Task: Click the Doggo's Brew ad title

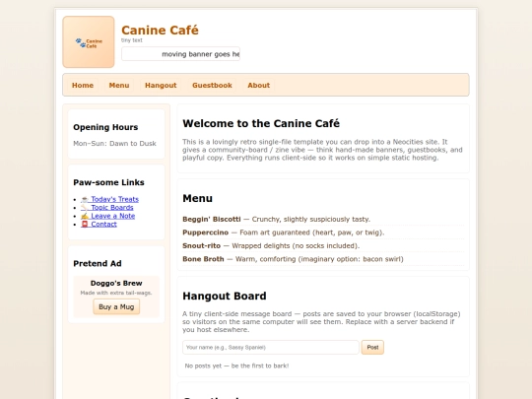Action: (x=116, y=283)
